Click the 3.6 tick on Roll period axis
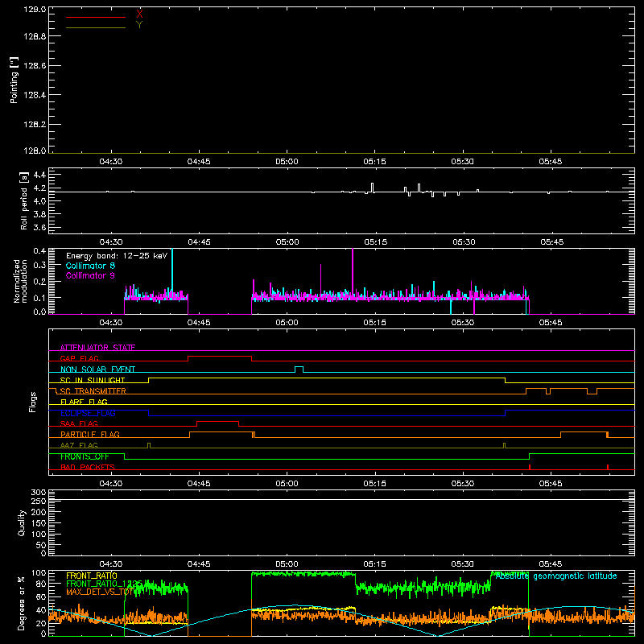 click(39, 227)
